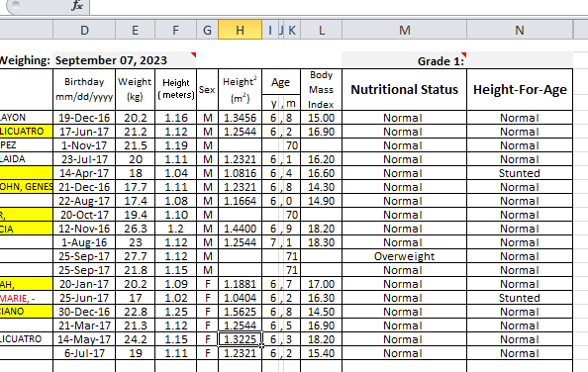Click the weight cell showing 27.7

135,256
